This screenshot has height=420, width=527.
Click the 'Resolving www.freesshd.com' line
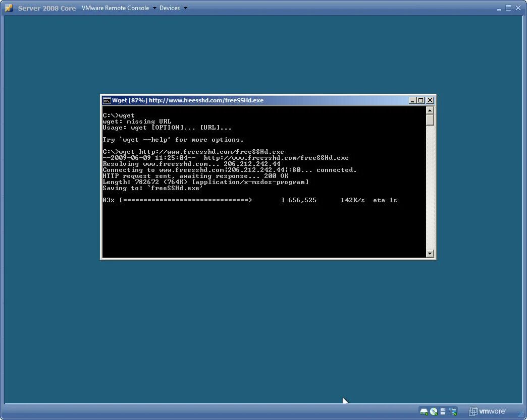192,164
